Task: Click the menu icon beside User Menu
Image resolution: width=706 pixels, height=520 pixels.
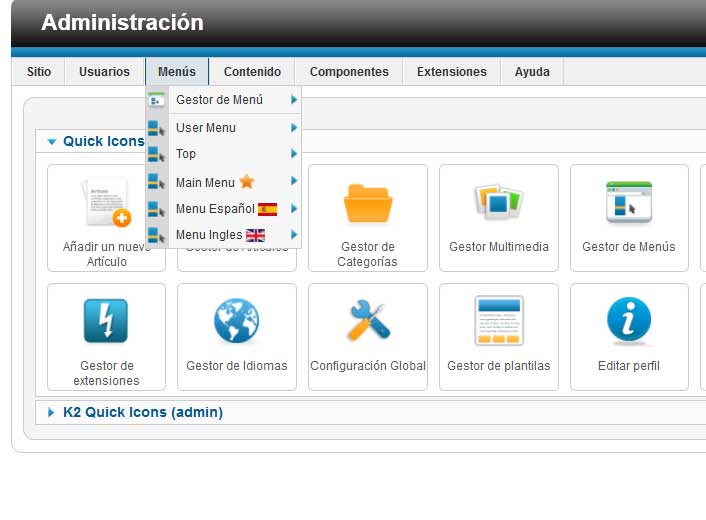Action: point(157,128)
